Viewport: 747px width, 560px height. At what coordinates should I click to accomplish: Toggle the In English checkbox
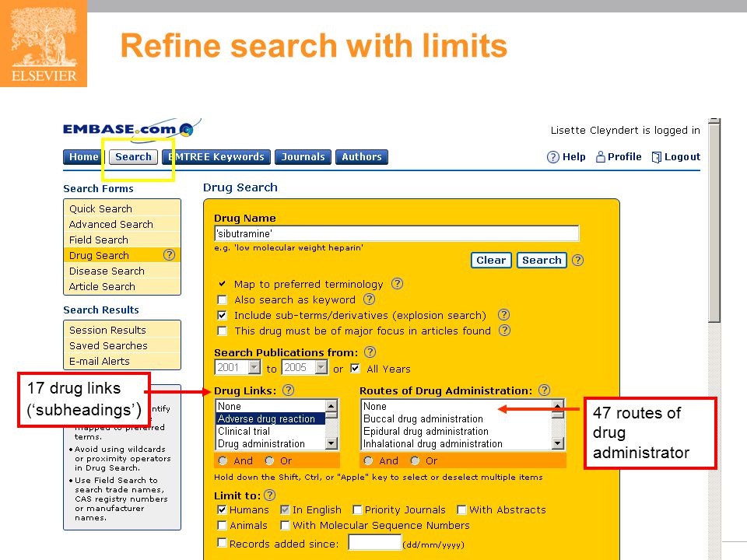pyautogui.click(x=285, y=510)
